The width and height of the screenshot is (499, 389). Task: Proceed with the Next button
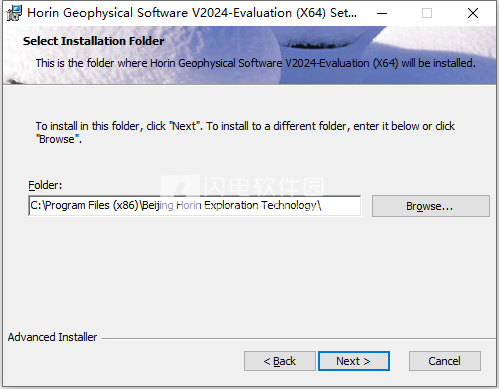(354, 361)
